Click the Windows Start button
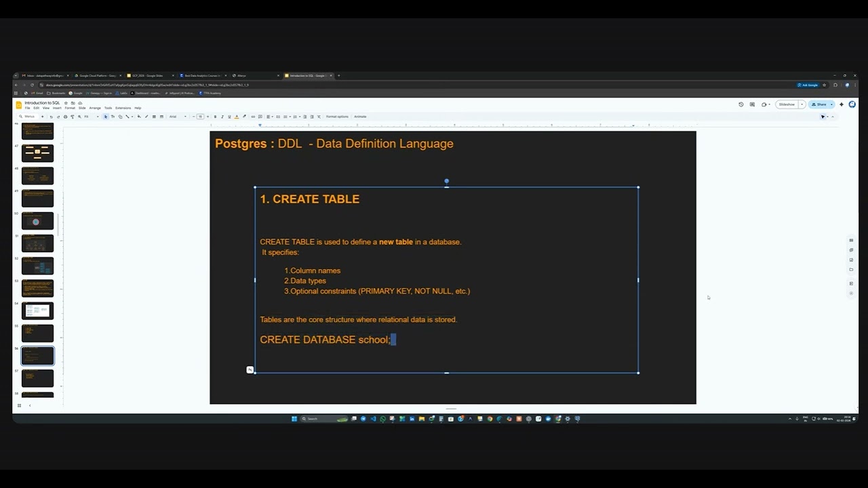Image resolution: width=868 pixels, height=488 pixels. (x=294, y=419)
